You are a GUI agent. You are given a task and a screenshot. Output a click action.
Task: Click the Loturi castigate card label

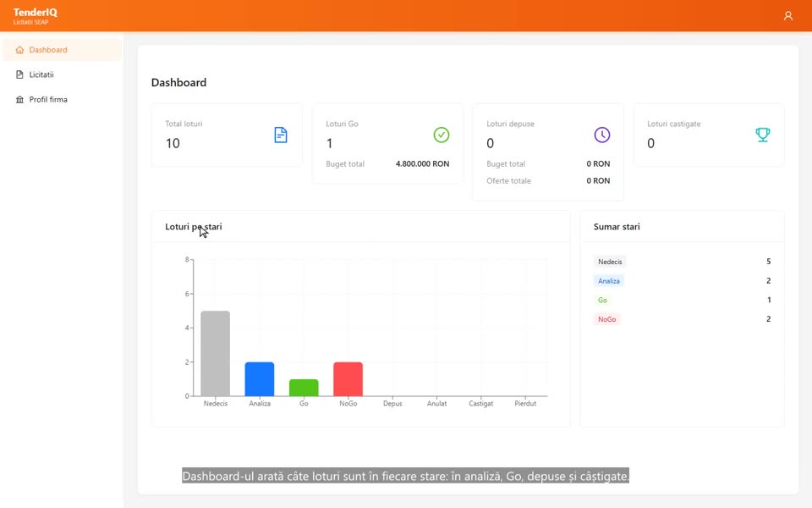tap(674, 124)
